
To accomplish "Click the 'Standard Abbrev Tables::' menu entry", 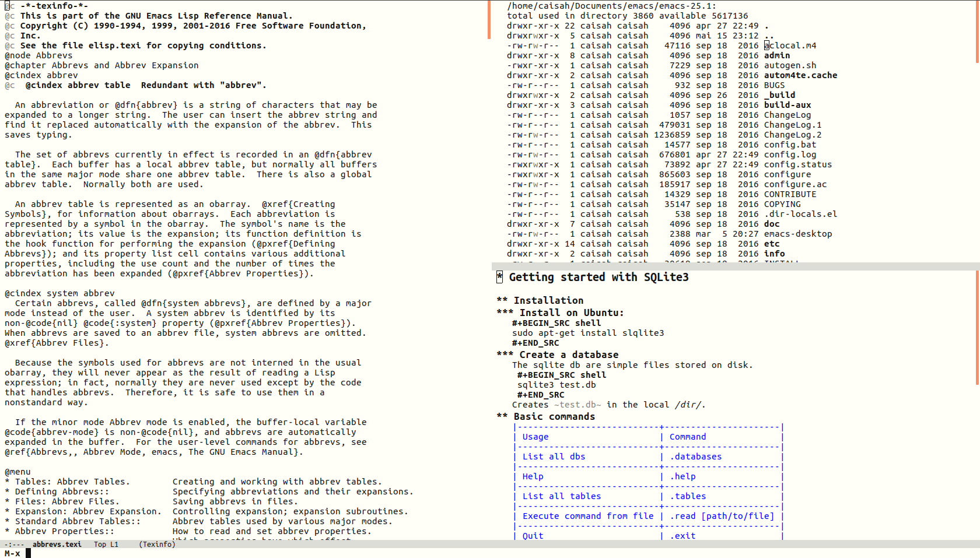I will coord(73,521).
